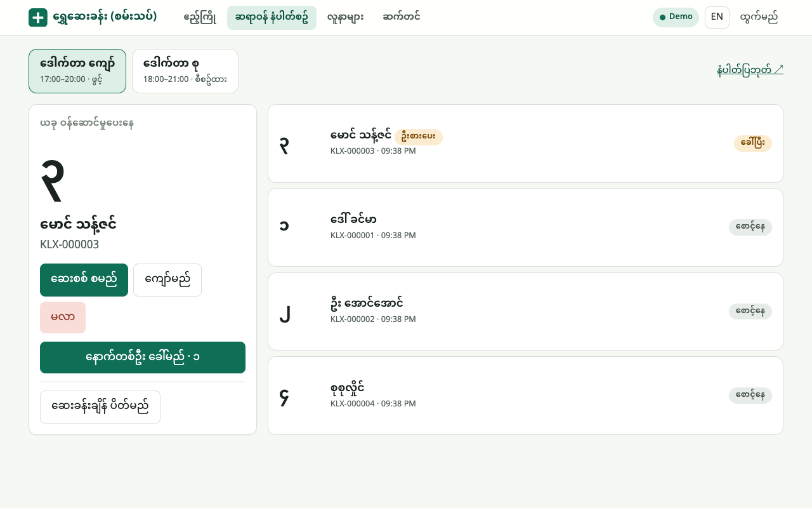Screen dimensions: 812x508
Task: Click the green plus clinic logo icon
Action: point(38,18)
